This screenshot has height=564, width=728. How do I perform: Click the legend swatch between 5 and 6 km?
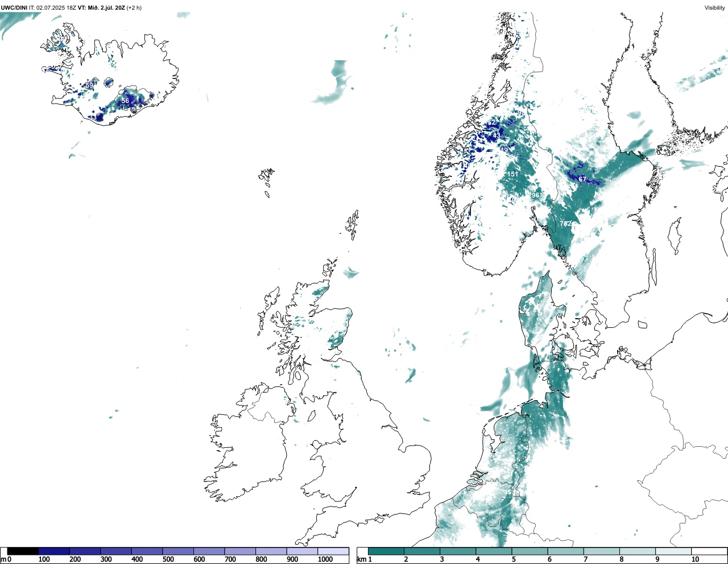click(530, 551)
